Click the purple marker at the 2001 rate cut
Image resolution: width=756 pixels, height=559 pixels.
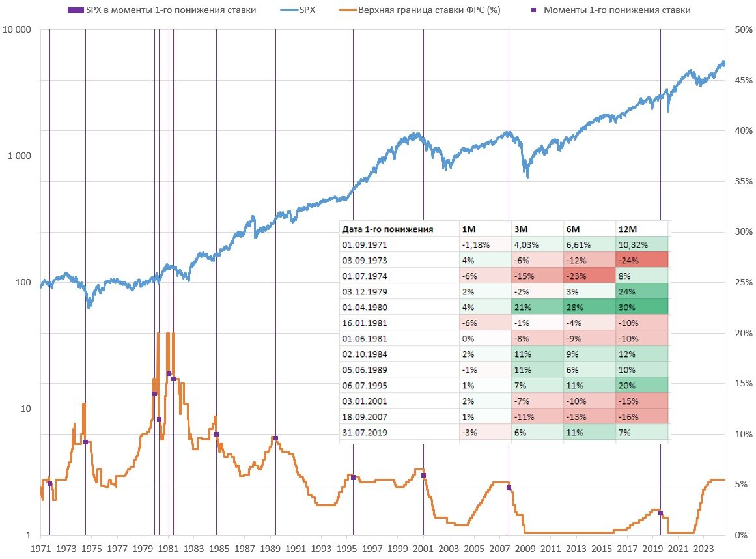pyautogui.click(x=423, y=476)
